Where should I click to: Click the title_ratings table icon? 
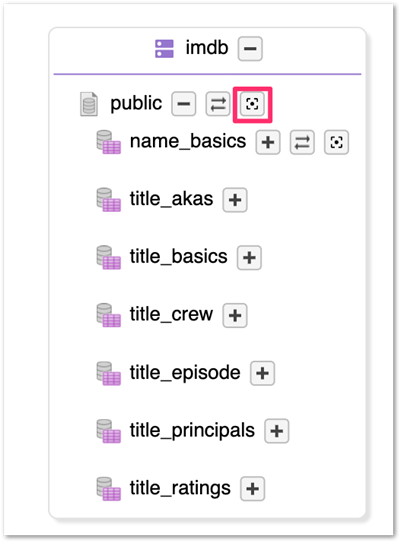[109, 489]
